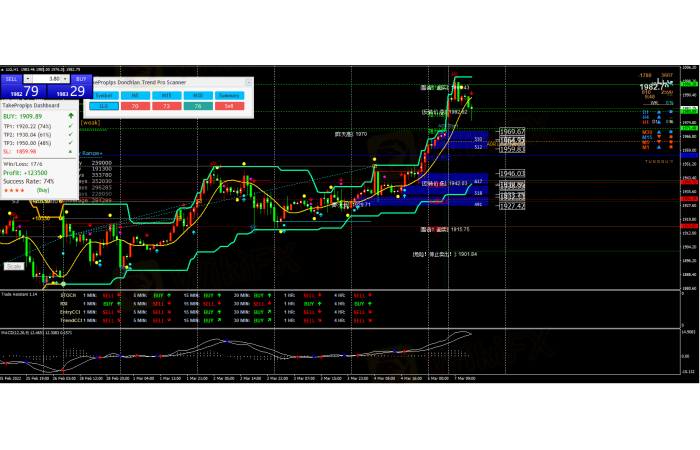Select the M15 column in Trend Scanner
Viewport: 700px width, 450px height.
point(167,95)
